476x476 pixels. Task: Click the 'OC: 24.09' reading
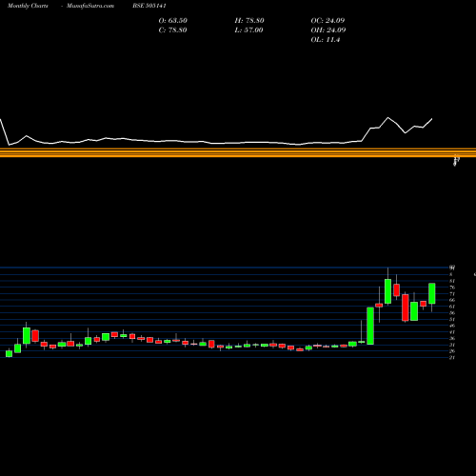click(x=327, y=21)
